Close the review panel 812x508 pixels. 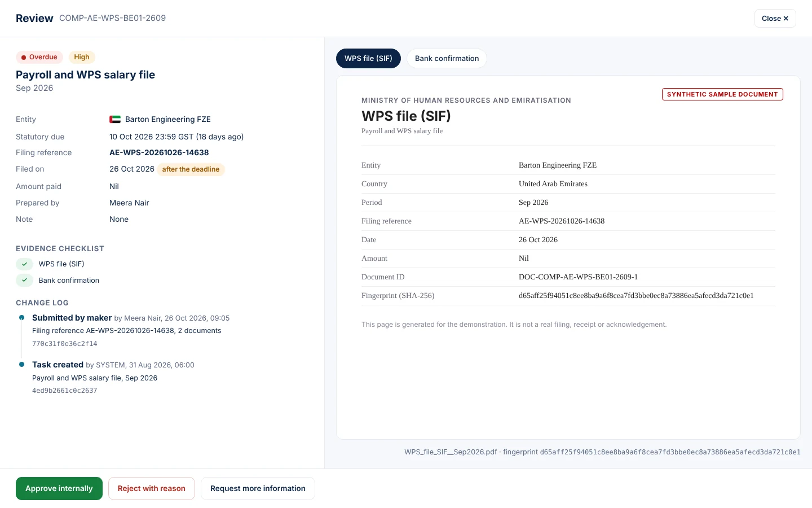(775, 18)
